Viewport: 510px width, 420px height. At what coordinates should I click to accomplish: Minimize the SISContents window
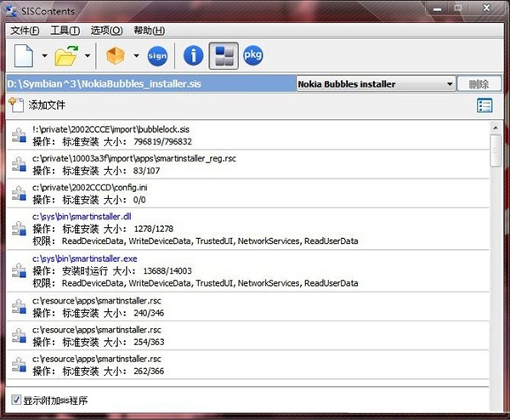click(x=438, y=9)
